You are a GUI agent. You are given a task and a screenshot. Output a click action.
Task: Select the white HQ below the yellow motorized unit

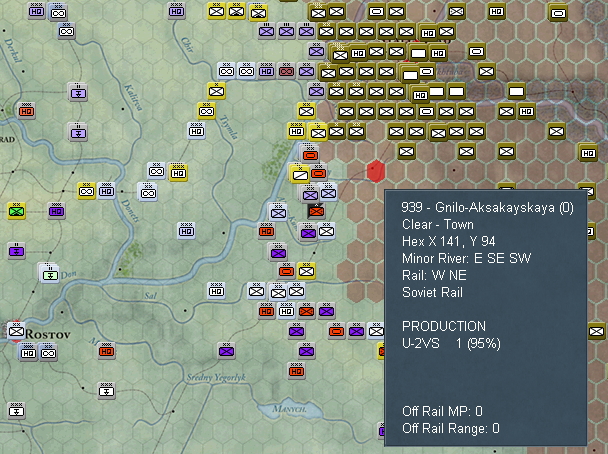(196, 131)
